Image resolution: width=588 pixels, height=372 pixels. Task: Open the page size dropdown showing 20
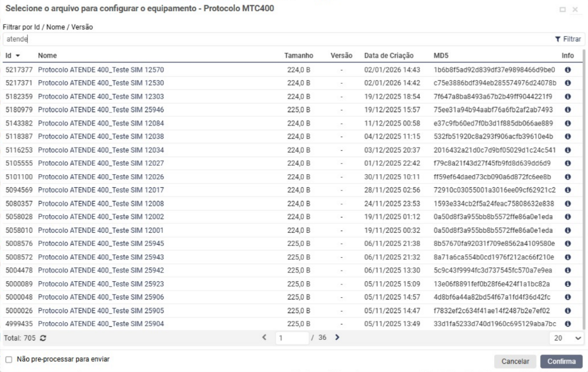click(x=565, y=338)
